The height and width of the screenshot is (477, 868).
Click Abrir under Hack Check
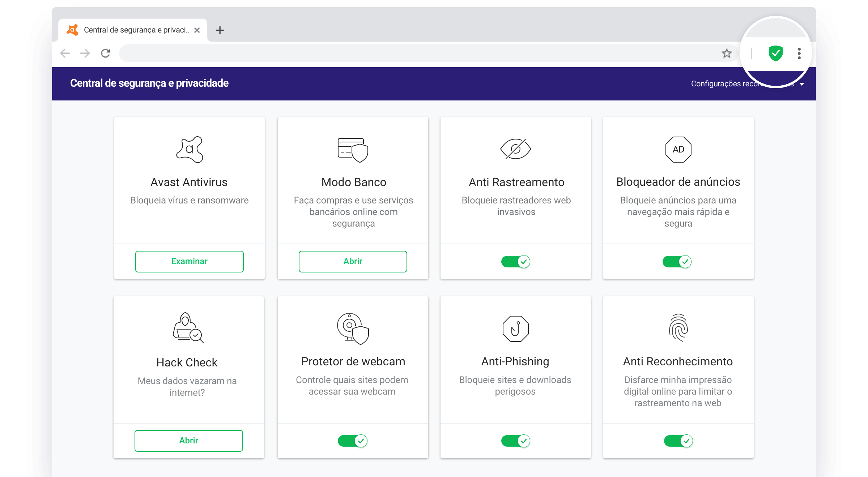point(189,441)
